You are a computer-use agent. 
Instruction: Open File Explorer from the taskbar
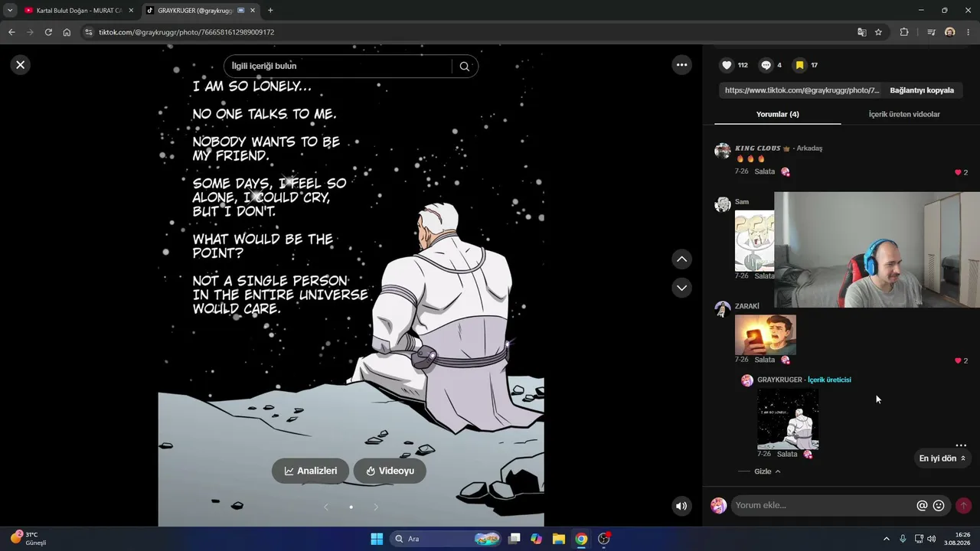(559, 539)
